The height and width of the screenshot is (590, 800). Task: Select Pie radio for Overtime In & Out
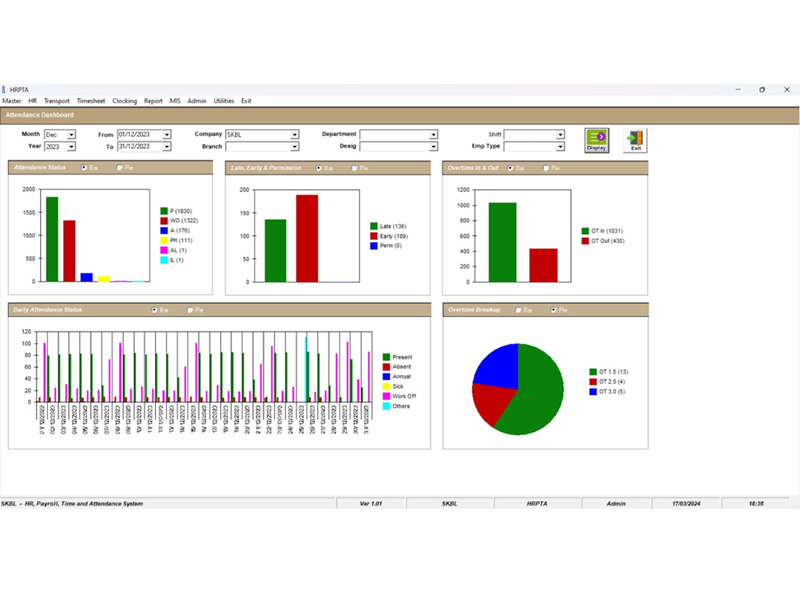pyautogui.click(x=546, y=168)
